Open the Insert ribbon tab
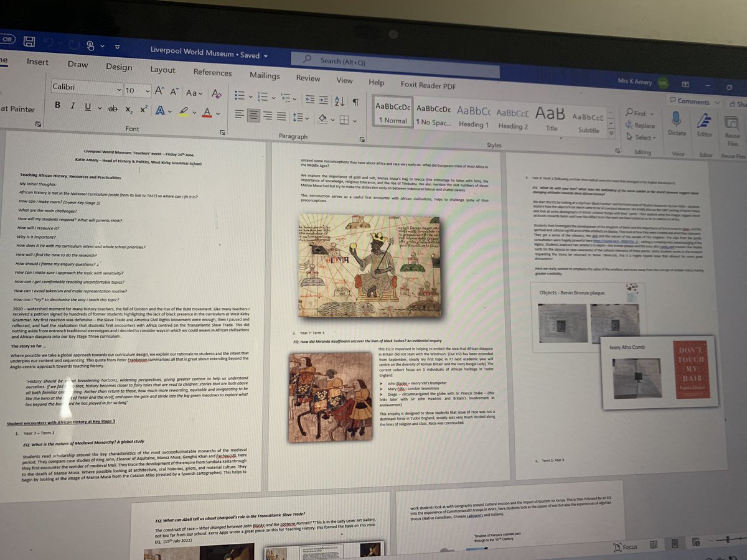Image resolution: width=747 pixels, height=560 pixels. coord(37,62)
